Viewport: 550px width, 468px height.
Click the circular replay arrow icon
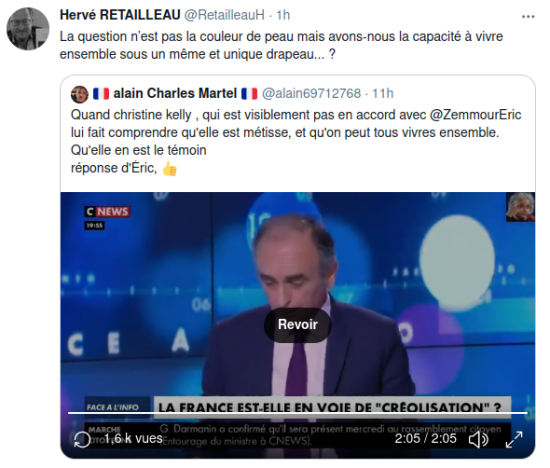point(82,439)
